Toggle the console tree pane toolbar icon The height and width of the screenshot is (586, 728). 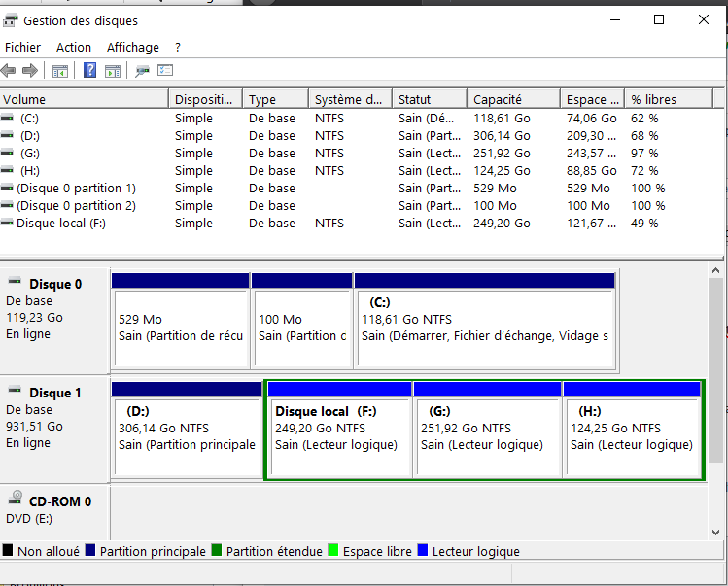[60, 71]
